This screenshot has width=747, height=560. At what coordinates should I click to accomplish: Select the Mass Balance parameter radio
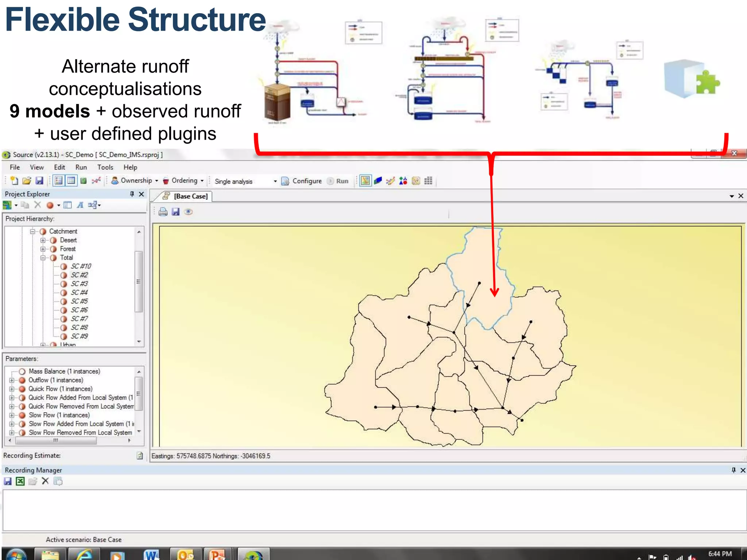22,371
